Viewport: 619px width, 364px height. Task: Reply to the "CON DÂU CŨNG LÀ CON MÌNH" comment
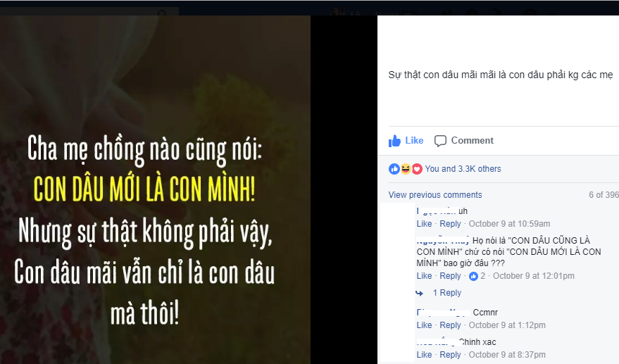coord(450,276)
